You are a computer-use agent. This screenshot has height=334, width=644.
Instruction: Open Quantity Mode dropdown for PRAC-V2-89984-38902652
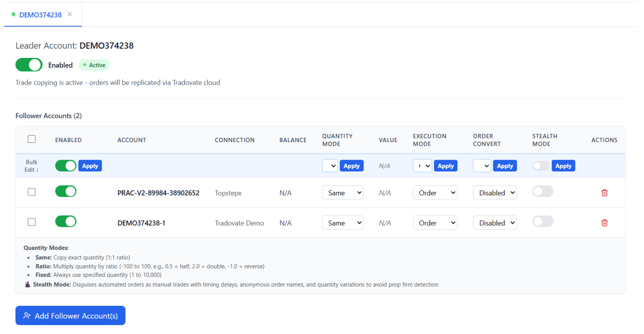[x=343, y=193]
